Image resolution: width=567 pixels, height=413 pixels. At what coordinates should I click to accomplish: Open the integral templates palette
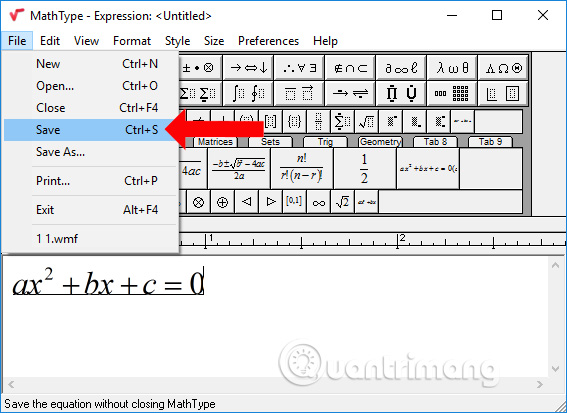click(248, 94)
